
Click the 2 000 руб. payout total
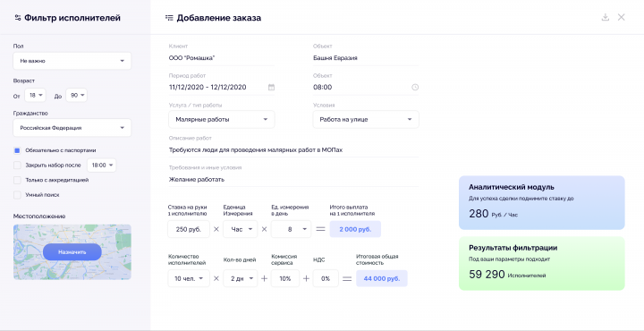point(355,229)
